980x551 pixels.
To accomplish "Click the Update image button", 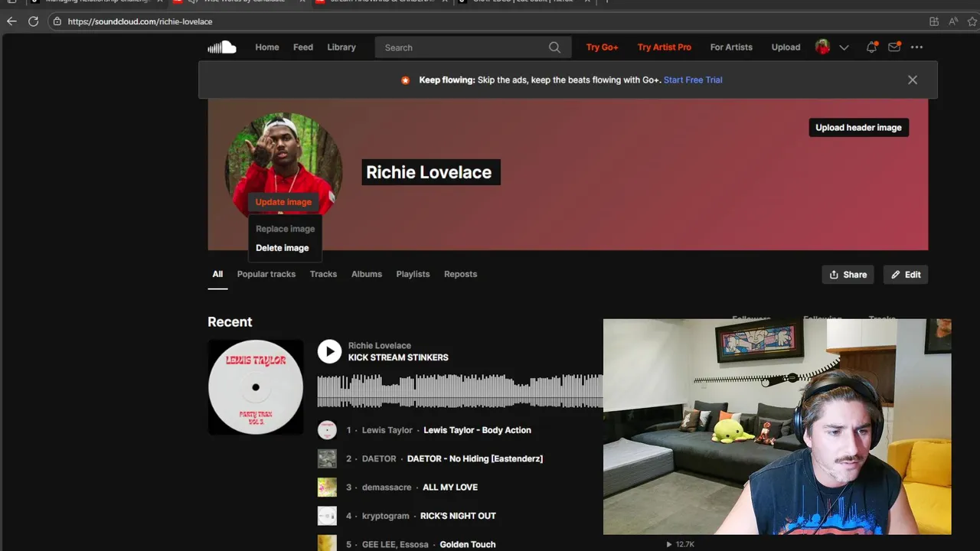I will 283,202.
